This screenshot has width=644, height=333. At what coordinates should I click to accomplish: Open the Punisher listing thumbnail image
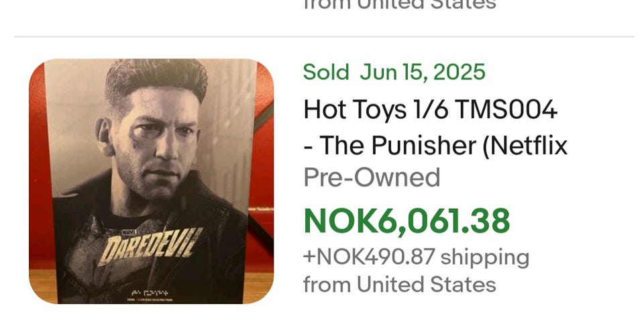tap(151, 181)
